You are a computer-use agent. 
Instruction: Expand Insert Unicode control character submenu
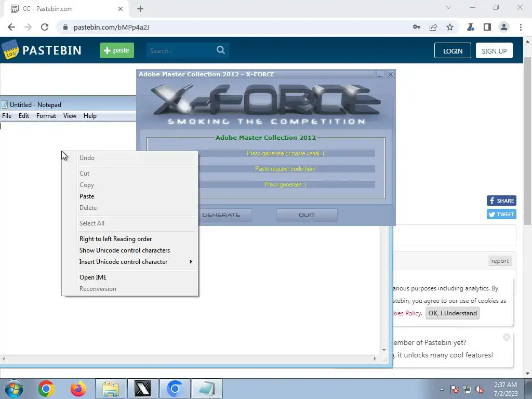point(129,262)
